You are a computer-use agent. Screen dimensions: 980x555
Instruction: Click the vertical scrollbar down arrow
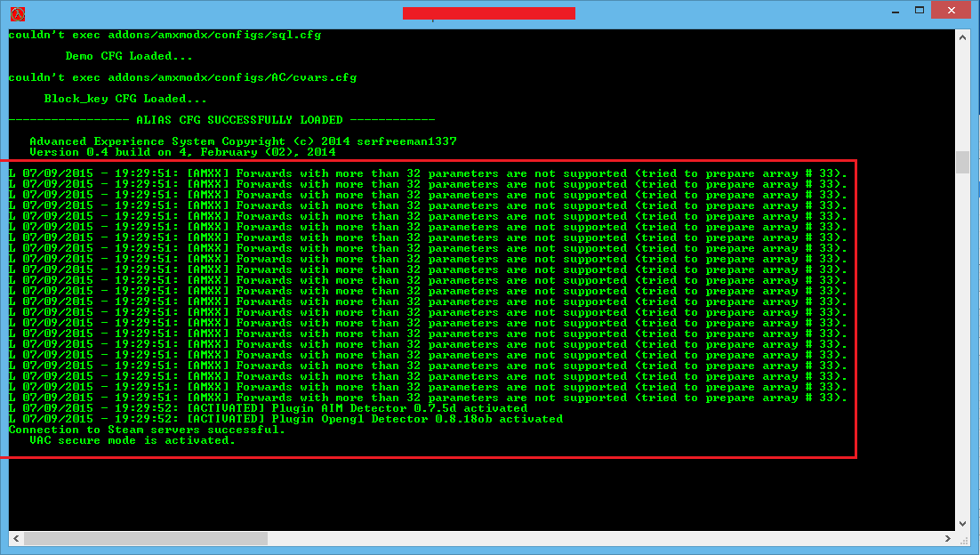point(962,524)
